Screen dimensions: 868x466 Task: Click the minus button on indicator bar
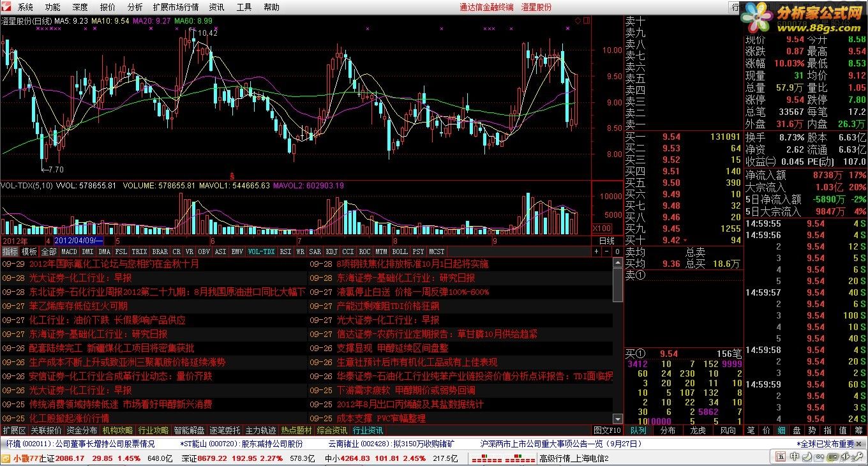[x=607, y=252]
